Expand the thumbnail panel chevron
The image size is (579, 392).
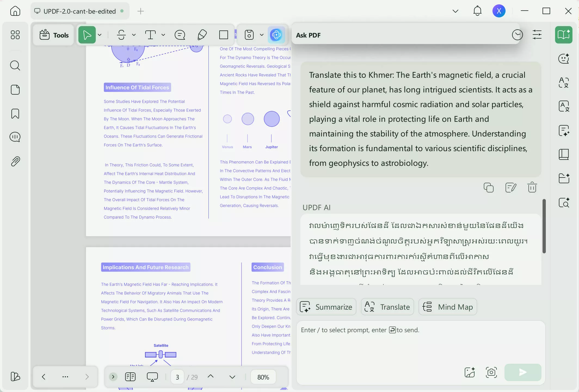(x=113, y=377)
